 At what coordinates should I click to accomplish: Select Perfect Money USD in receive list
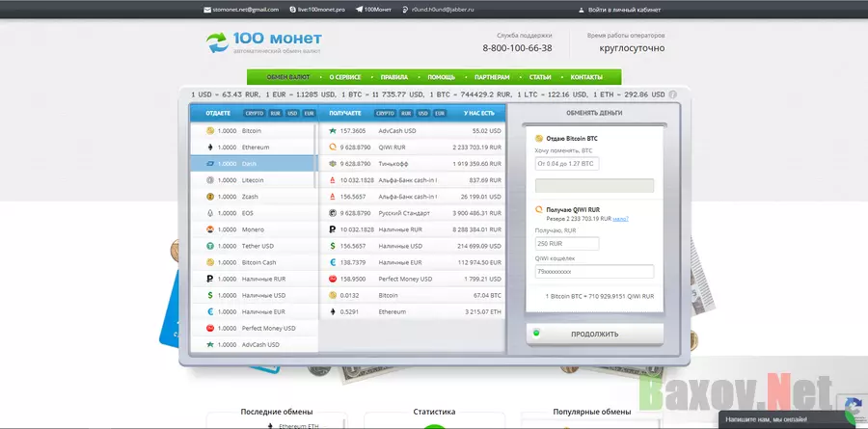tap(413, 279)
